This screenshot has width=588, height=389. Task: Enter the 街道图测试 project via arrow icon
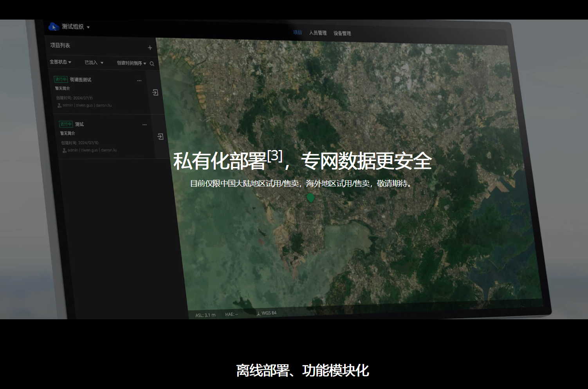tap(155, 92)
